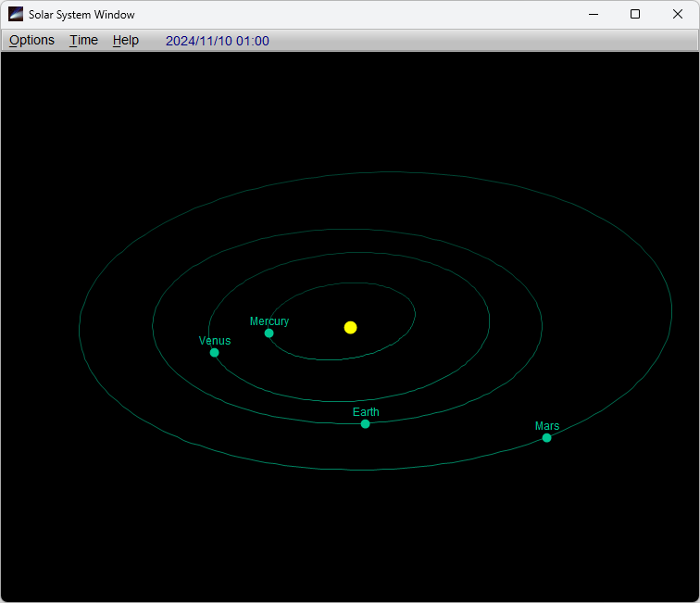The image size is (700, 603).
Task: Open the Time menu
Action: click(83, 40)
